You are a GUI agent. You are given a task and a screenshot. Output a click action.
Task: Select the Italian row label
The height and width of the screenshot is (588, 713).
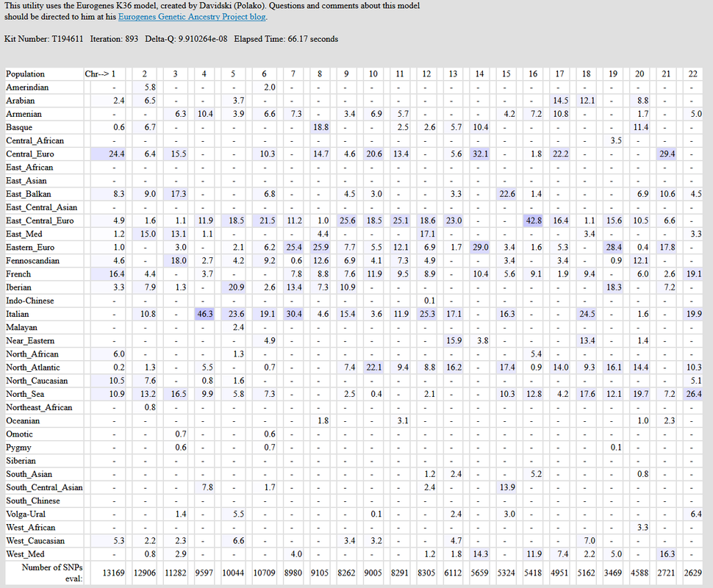point(18,315)
